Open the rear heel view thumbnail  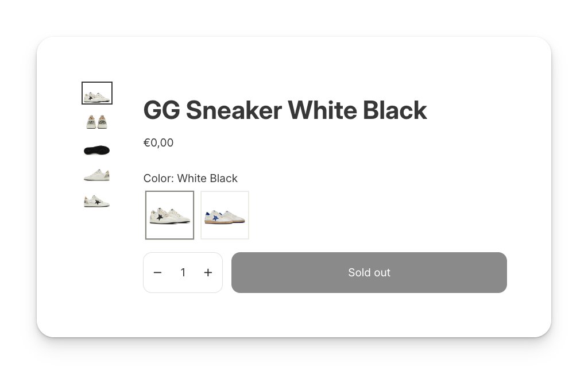coord(96,122)
